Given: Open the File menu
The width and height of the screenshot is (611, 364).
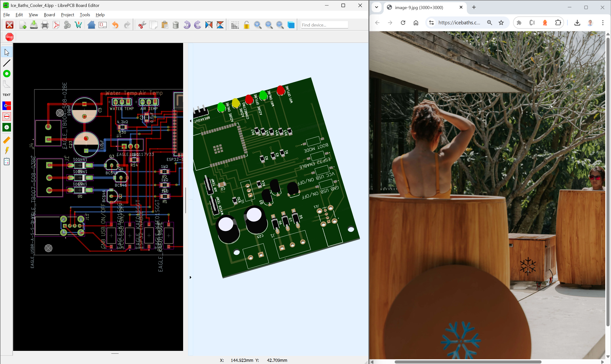Looking at the screenshot, I should point(7,15).
